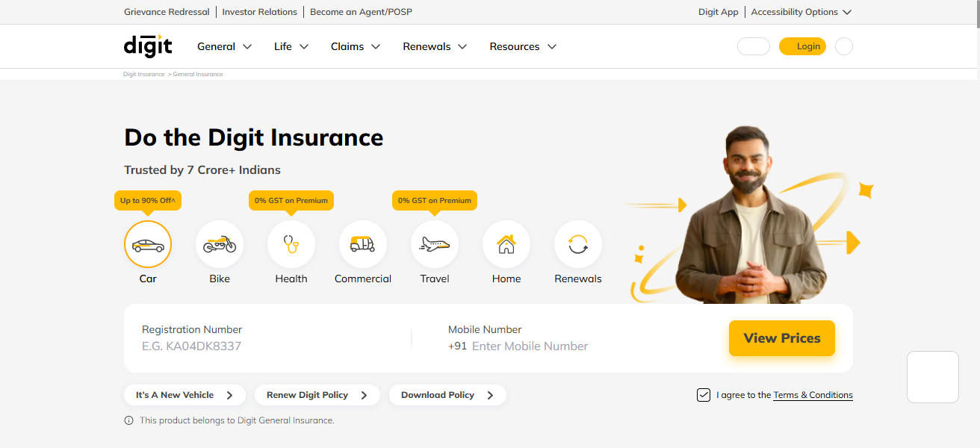Expand the Renewals menu chevron in navbar
Image resolution: width=980 pixels, height=448 pixels.
coord(462,46)
